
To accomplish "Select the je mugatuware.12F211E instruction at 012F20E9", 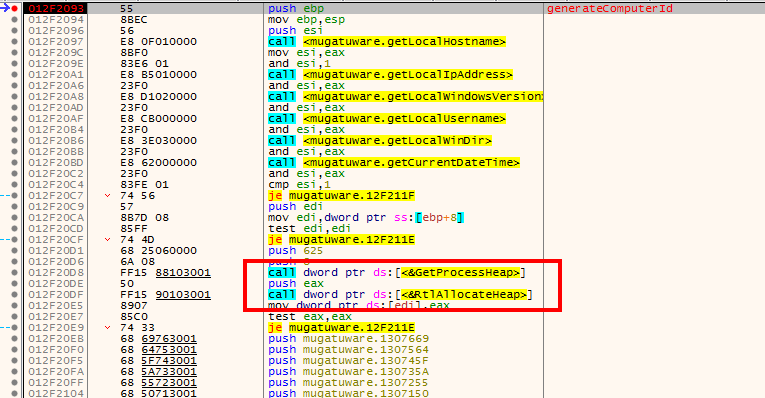I will click(x=342, y=327).
